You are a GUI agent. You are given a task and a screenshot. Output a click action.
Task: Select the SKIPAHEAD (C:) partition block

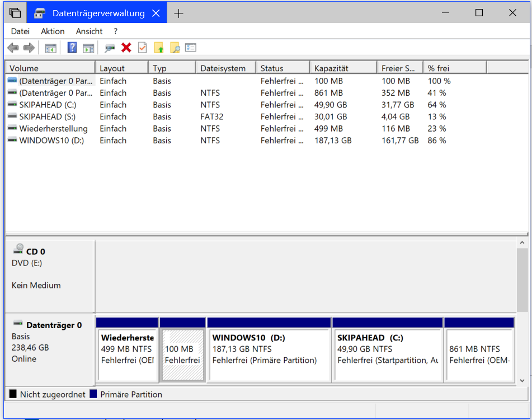pyautogui.click(x=388, y=350)
